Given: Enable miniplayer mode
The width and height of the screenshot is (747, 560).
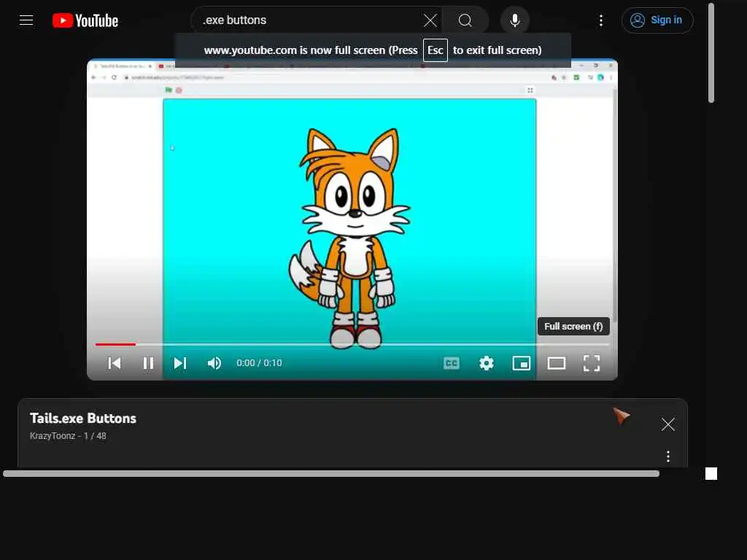Looking at the screenshot, I should 521,363.
